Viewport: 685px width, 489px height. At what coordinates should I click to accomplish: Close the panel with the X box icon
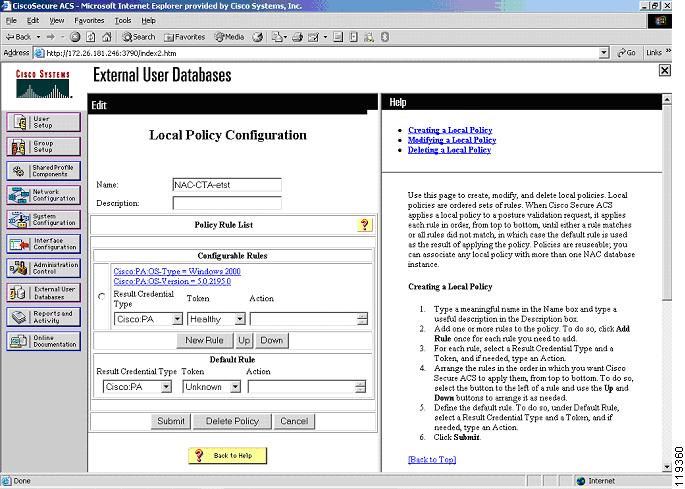coord(664,70)
